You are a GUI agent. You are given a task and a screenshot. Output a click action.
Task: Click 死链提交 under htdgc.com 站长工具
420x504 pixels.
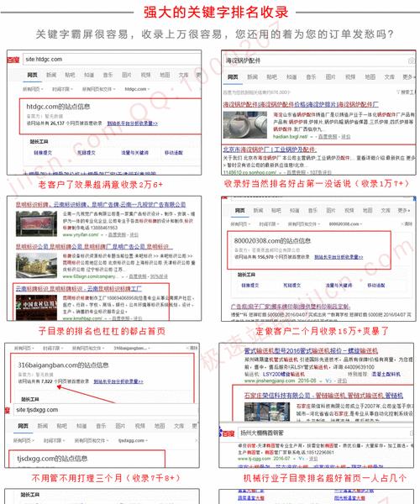click(x=87, y=153)
